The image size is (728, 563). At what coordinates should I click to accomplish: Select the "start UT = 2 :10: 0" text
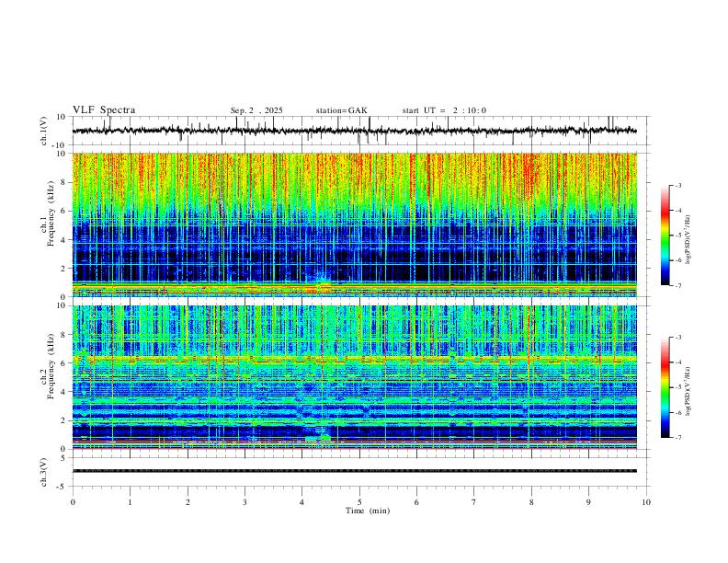pyautogui.click(x=444, y=110)
